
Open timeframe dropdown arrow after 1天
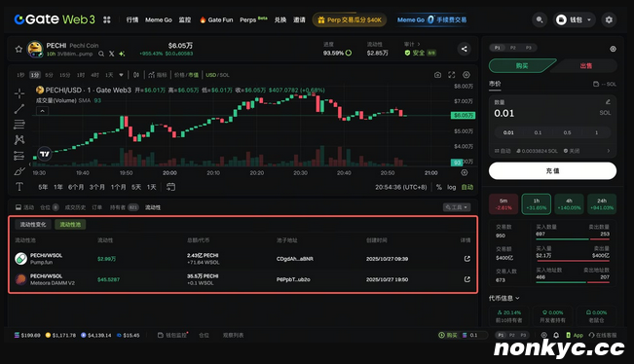121,75
